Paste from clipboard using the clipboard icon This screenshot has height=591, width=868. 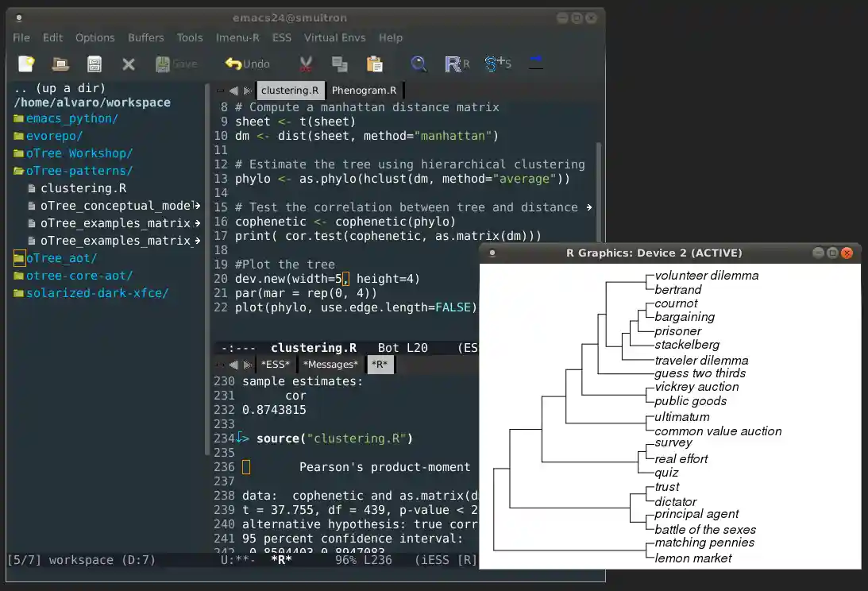(x=373, y=64)
